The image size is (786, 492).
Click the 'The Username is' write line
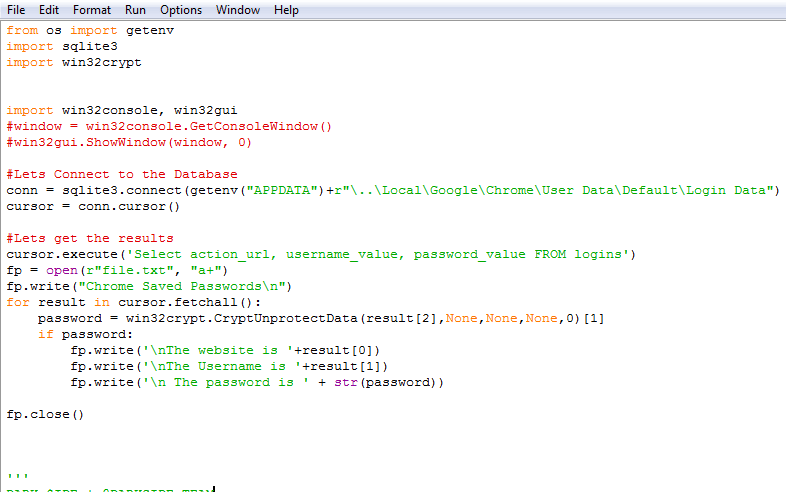tap(229, 367)
